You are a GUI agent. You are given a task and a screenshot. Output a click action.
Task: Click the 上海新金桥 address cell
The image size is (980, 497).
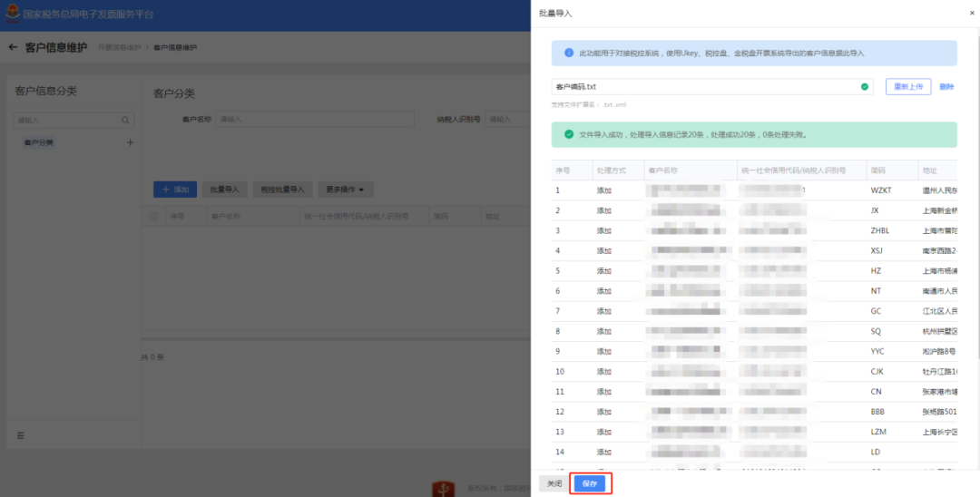[x=939, y=210]
